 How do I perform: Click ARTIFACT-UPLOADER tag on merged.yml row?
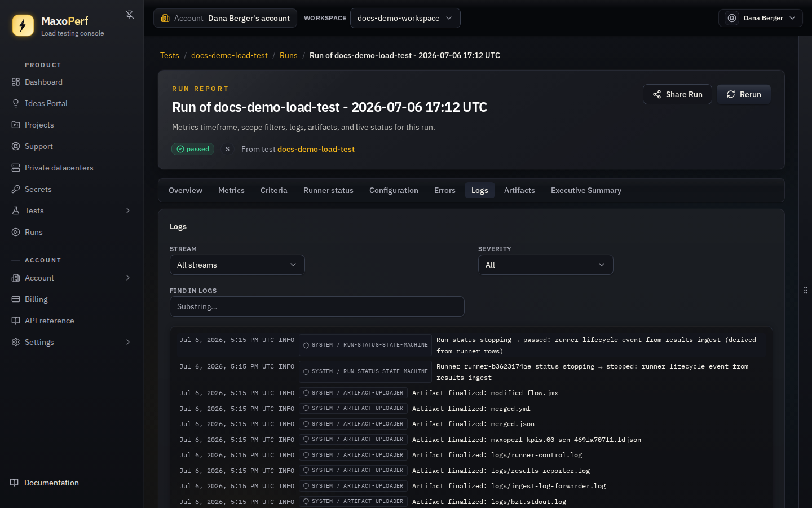click(x=353, y=408)
